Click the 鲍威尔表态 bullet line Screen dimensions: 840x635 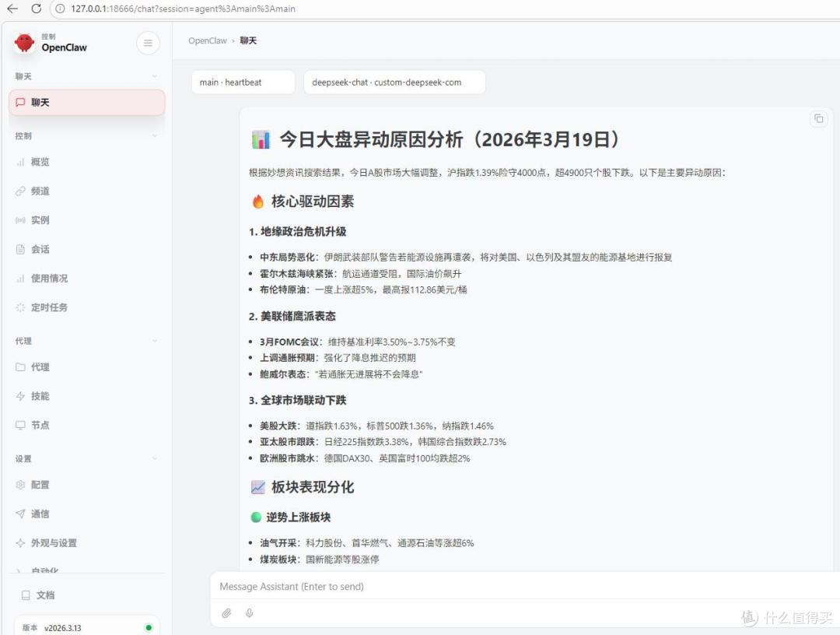point(341,374)
